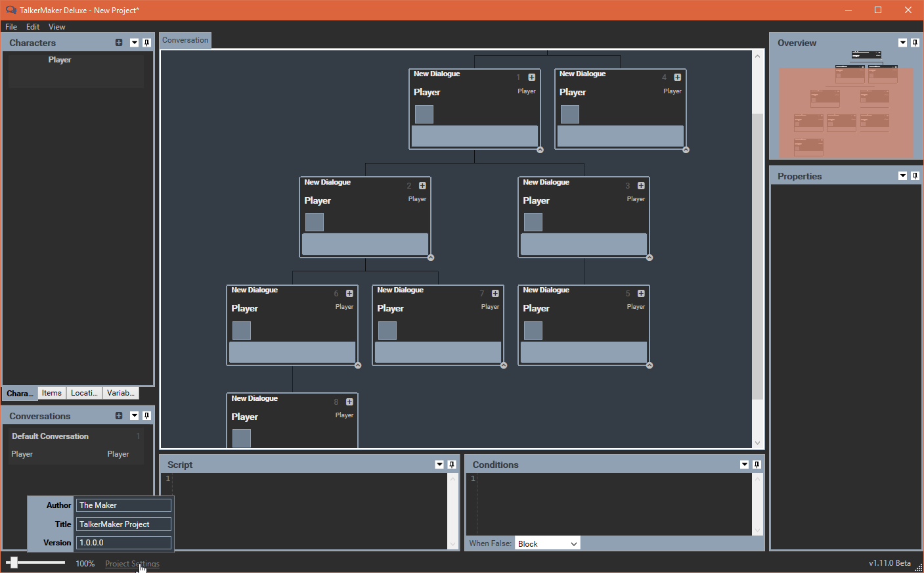Click the Version input field

click(124, 543)
